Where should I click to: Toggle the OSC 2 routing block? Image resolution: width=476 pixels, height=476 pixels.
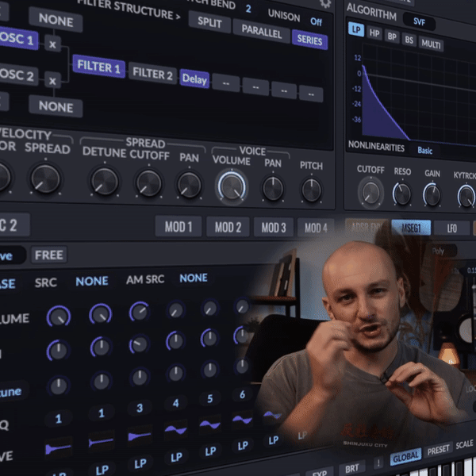[x=17, y=75]
